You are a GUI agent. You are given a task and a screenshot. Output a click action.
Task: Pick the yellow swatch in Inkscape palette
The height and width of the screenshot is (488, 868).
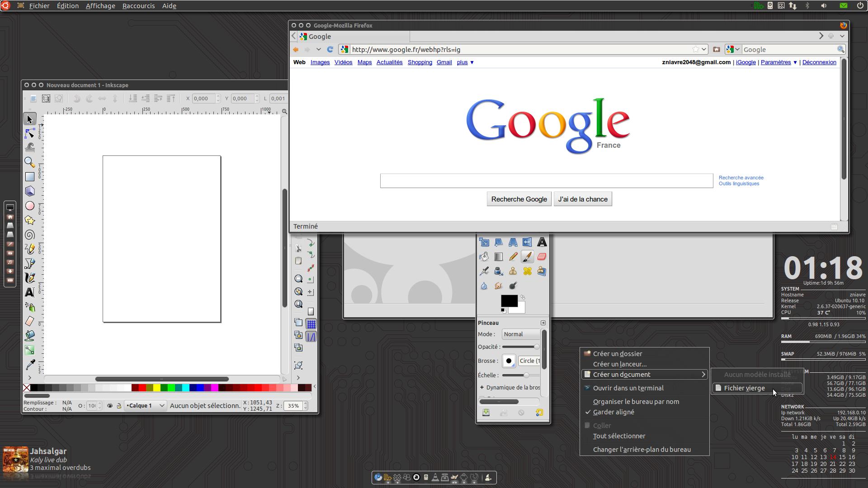click(156, 388)
